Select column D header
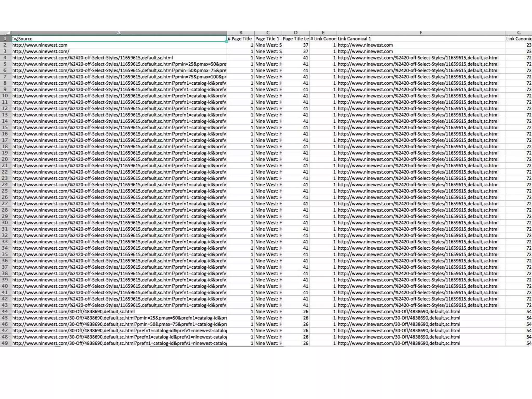Image resolution: width=532 pixels, height=399 pixels. click(x=295, y=33)
